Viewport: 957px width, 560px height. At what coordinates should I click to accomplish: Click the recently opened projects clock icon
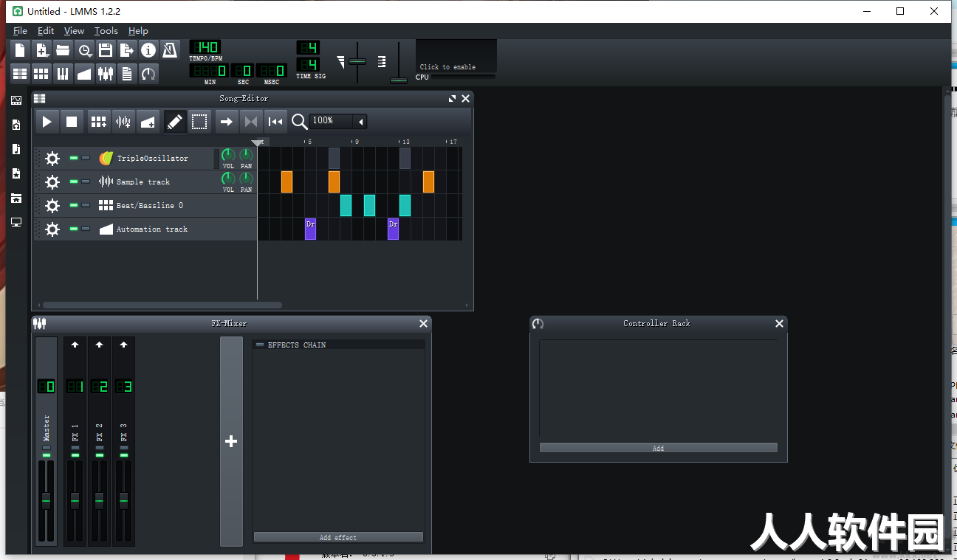point(84,50)
